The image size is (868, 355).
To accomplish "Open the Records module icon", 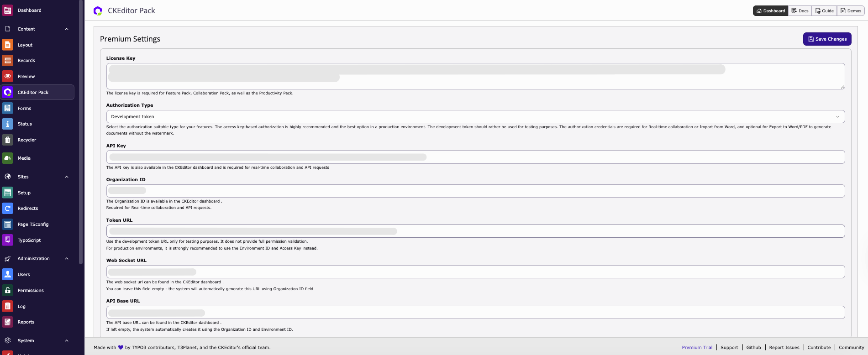I will (x=8, y=60).
